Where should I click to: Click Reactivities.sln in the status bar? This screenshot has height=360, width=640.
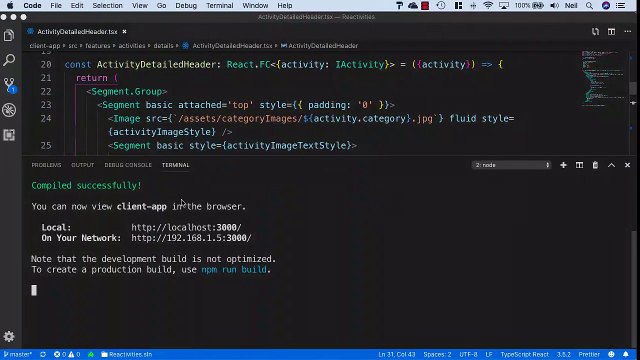[127, 354]
